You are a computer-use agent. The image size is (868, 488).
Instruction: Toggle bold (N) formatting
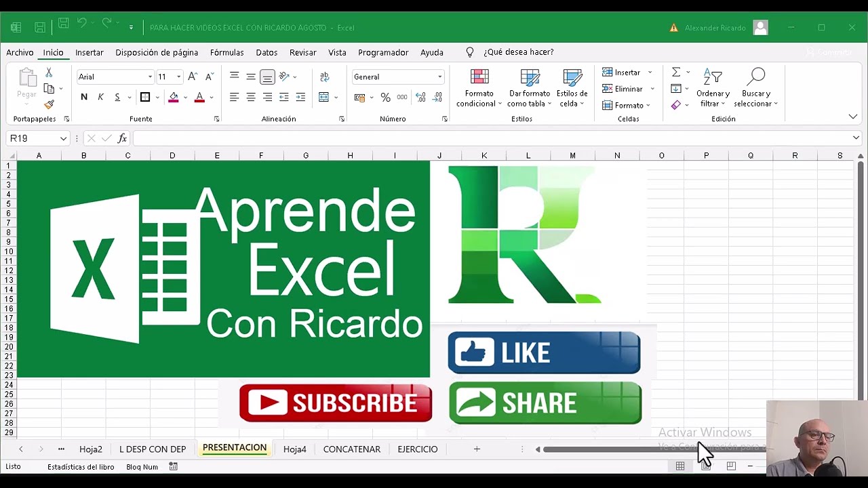click(84, 97)
